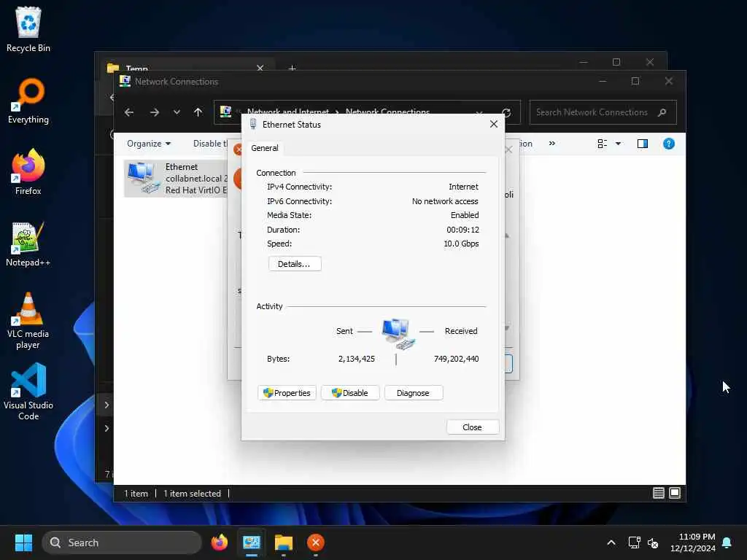Click the sent bytes 2,134,425
This screenshot has width=747, height=560.
356,359
